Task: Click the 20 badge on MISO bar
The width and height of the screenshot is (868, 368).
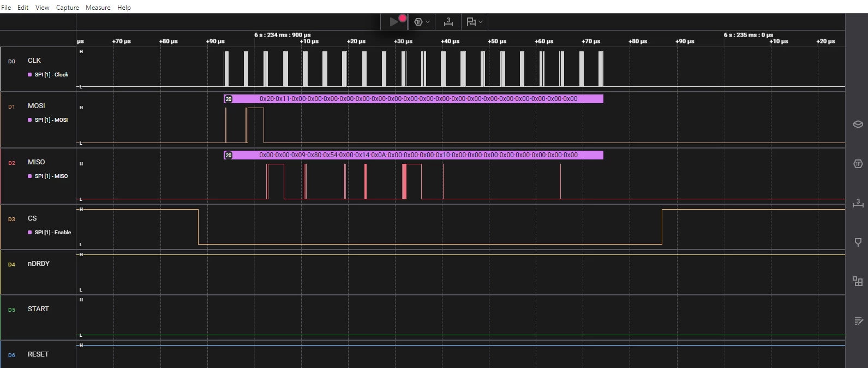Action: coord(229,155)
